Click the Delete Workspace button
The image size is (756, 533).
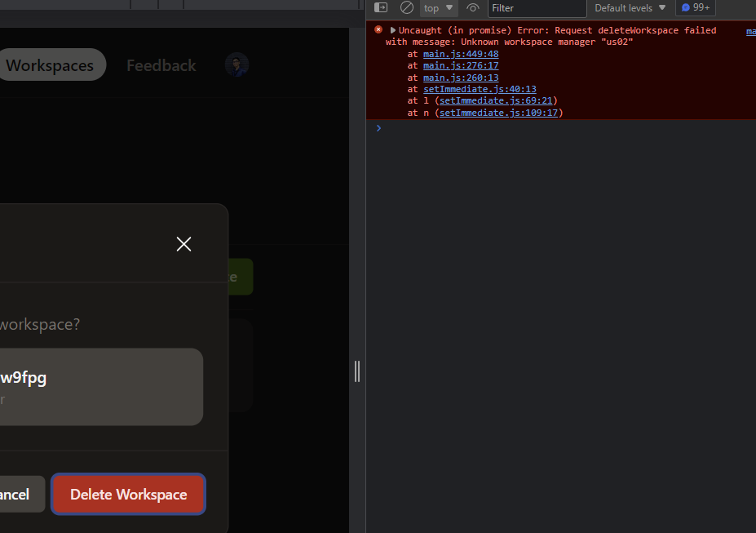coord(127,494)
